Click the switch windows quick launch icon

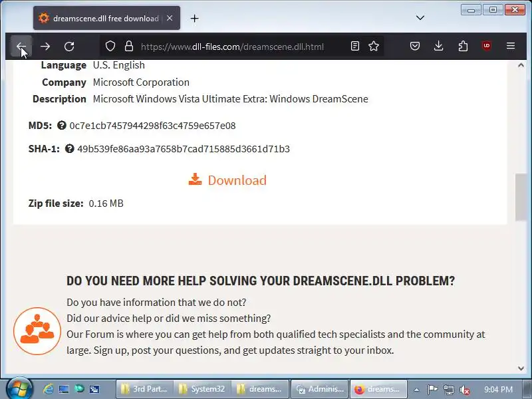tap(94, 389)
